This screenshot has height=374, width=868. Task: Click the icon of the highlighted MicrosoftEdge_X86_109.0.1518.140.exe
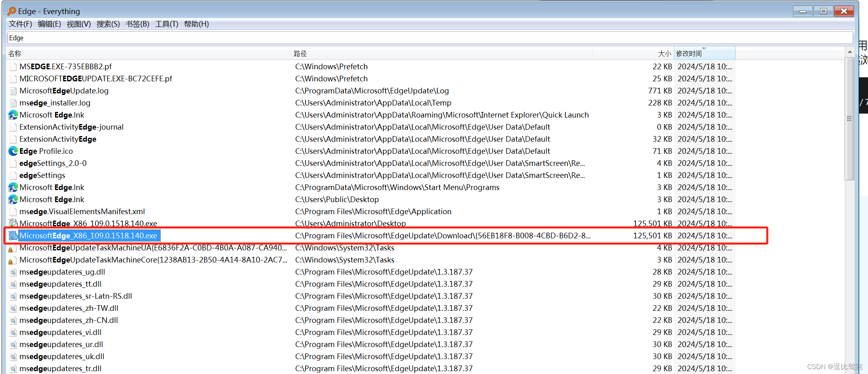tap(13, 236)
